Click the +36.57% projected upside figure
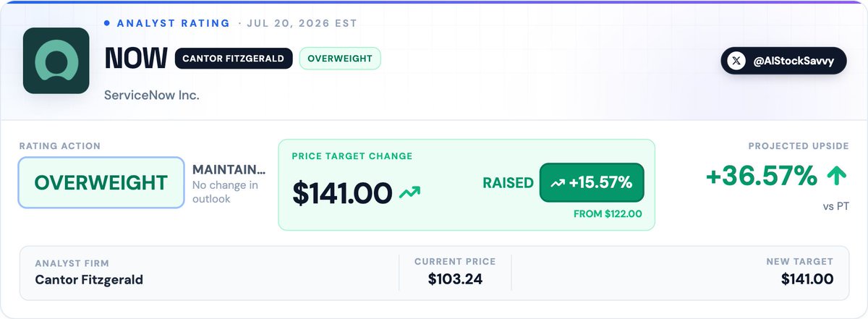The image size is (868, 319). [x=762, y=175]
